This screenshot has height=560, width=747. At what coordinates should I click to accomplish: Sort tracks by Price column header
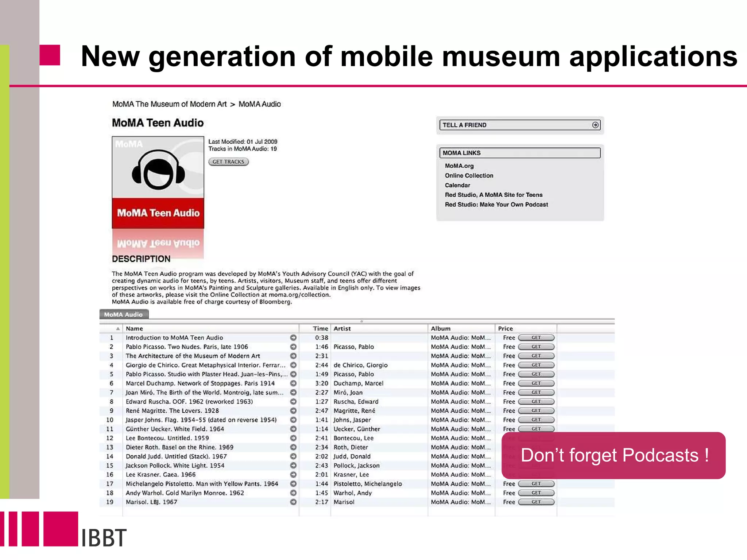pyautogui.click(x=526, y=328)
